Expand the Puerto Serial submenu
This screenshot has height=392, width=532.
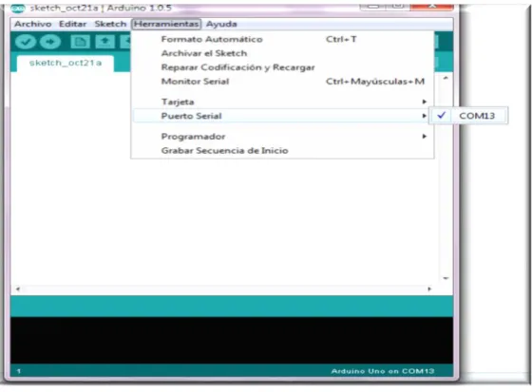tap(282, 116)
